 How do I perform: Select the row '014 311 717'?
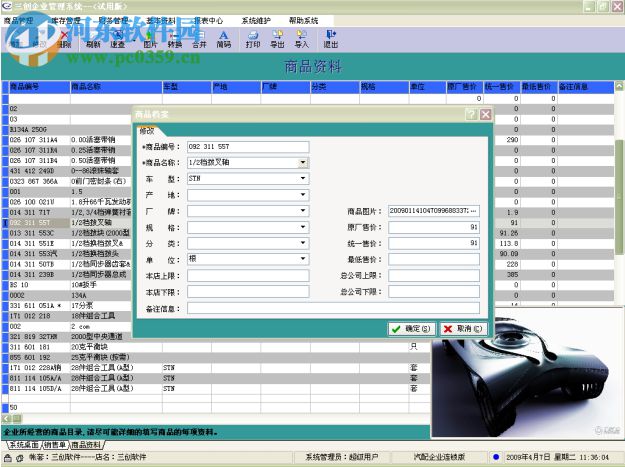tap(68, 212)
